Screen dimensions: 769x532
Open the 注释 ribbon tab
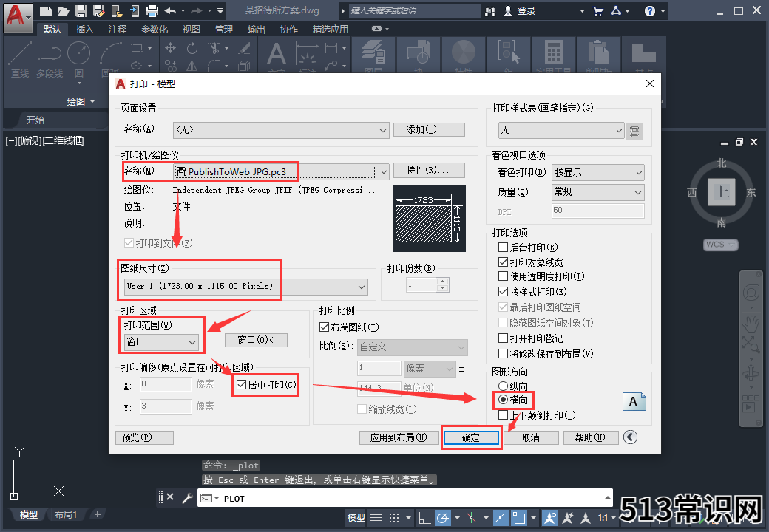(118, 30)
